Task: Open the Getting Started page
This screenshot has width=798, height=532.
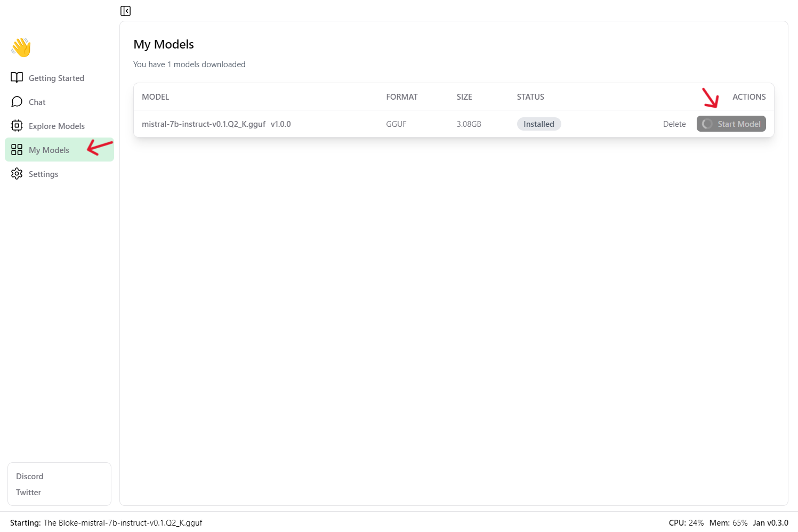Action: [56, 78]
